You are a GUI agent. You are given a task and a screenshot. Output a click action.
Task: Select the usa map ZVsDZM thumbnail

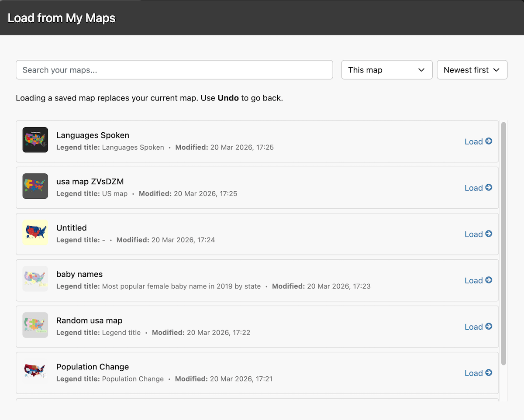pyautogui.click(x=35, y=186)
